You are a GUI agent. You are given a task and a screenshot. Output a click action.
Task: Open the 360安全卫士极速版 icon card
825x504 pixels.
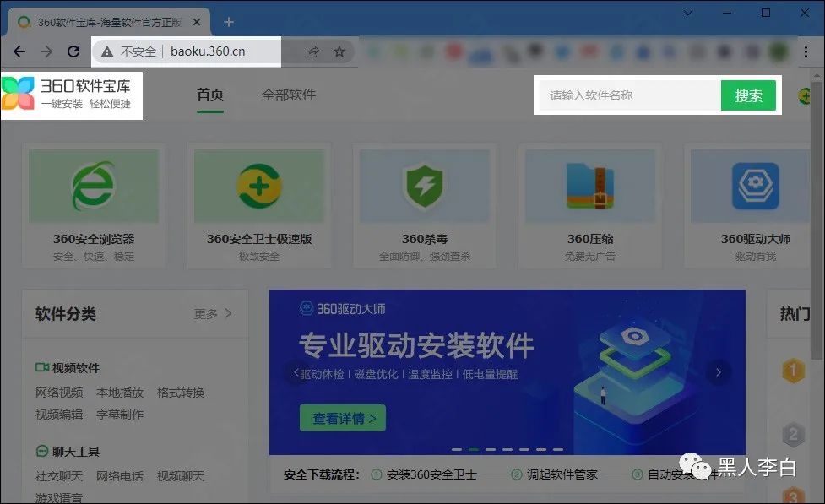click(x=259, y=185)
